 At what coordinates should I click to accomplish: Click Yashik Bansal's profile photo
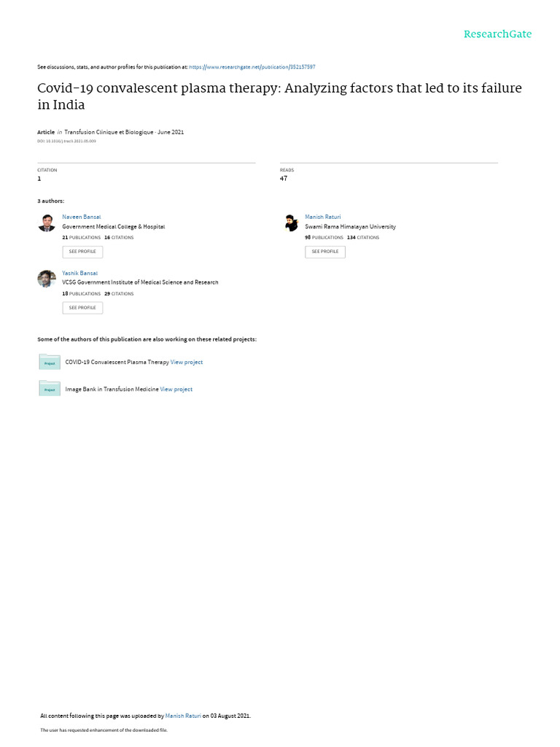click(x=47, y=279)
